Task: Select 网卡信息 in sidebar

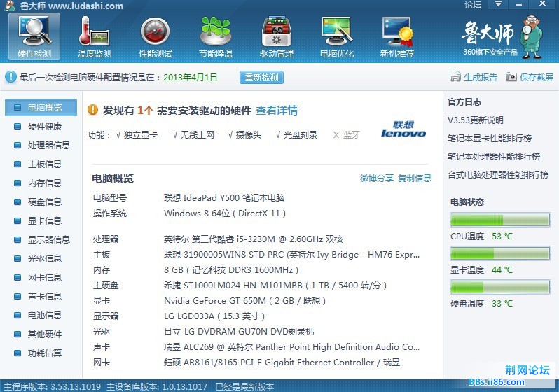Action: [x=41, y=277]
